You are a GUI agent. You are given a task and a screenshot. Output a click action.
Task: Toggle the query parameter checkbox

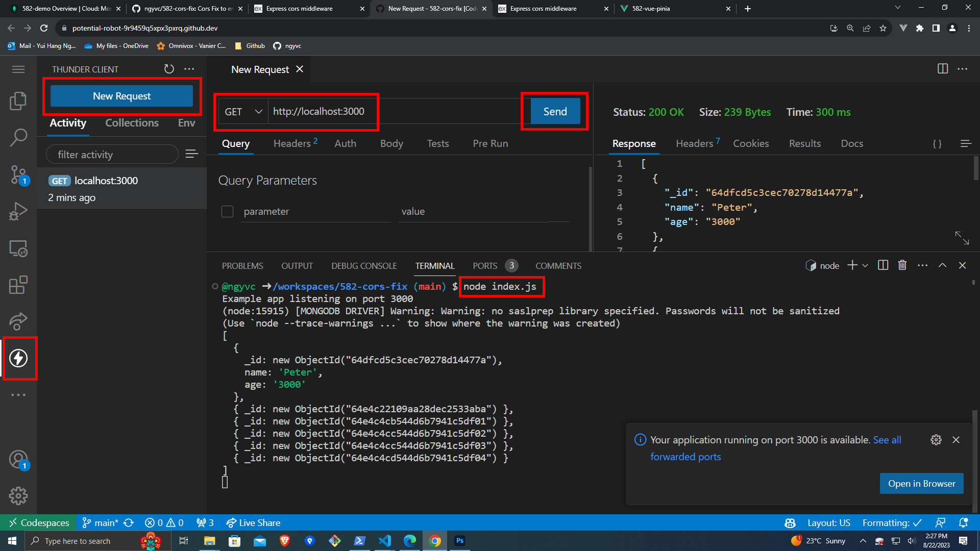point(228,211)
